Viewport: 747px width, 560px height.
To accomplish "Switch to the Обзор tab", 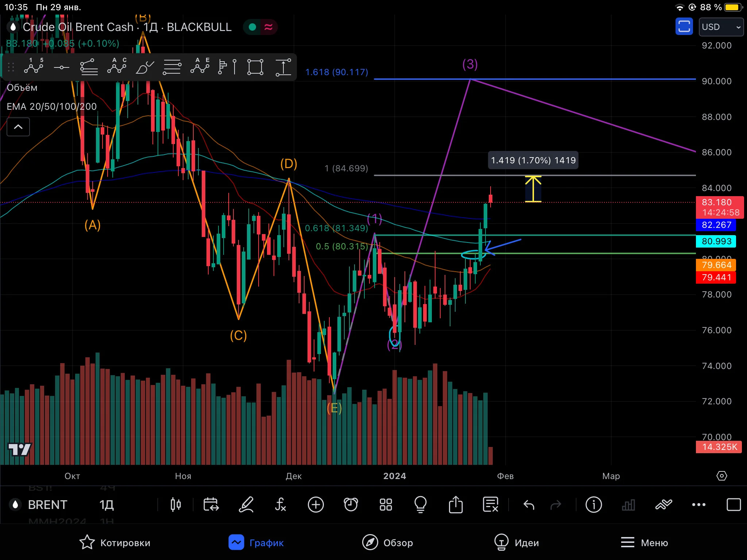I will point(387,542).
